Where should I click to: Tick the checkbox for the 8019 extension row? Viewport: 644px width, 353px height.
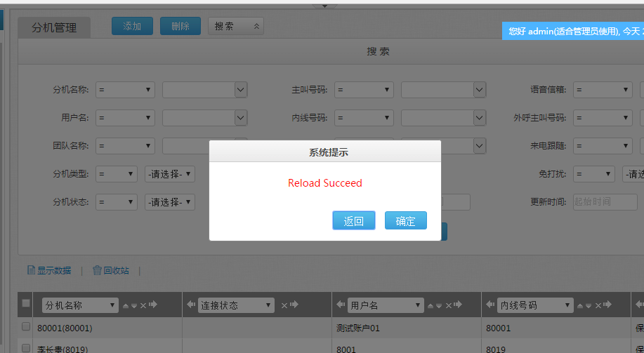coord(26,348)
